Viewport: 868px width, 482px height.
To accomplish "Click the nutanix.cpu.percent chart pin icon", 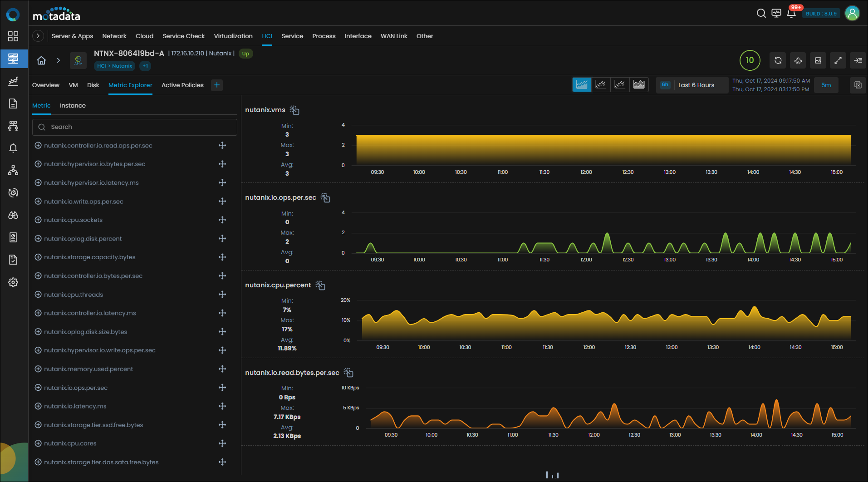I will pyautogui.click(x=320, y=285).
